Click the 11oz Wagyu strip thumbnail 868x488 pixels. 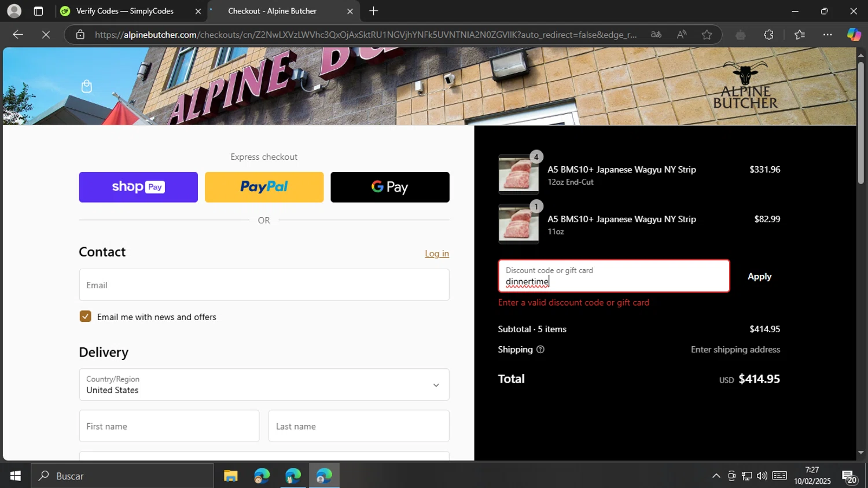(x=518, y=224)
